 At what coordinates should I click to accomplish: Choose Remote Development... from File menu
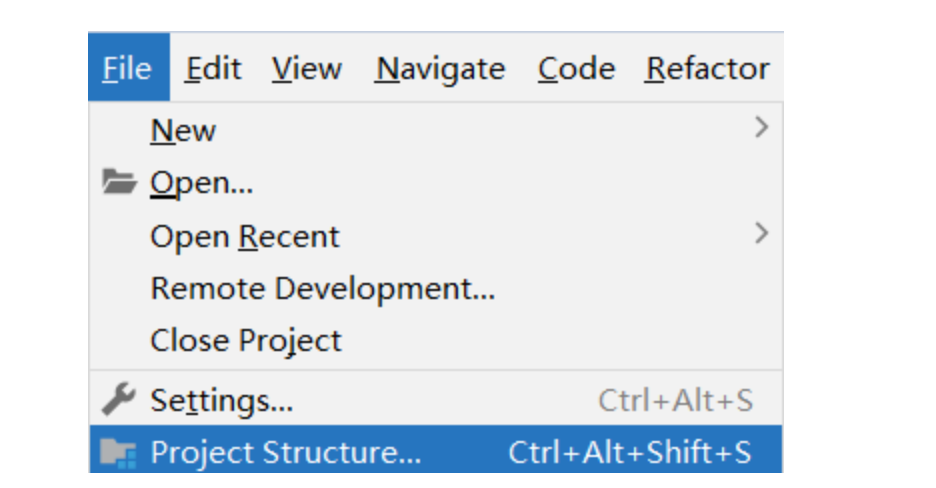tap(436, 289)
